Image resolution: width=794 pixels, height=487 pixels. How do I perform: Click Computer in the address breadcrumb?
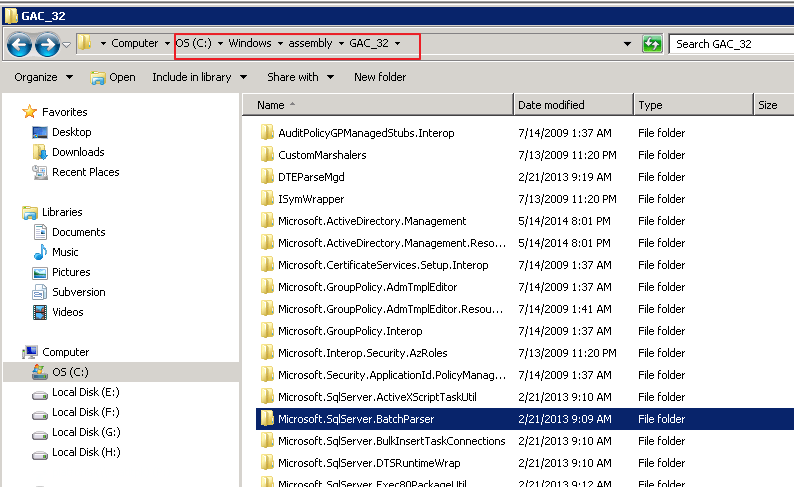click(x=134, y=43)
